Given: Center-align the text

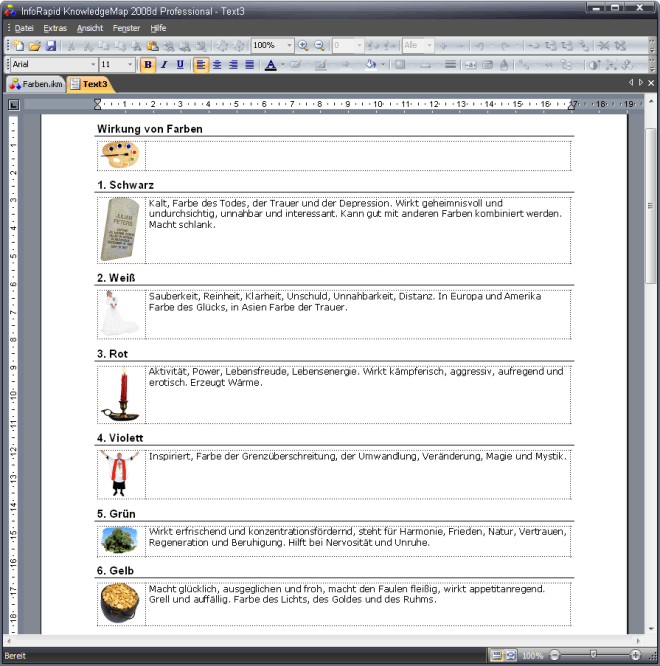Looking at the screenshot, I should pos(217,65).
